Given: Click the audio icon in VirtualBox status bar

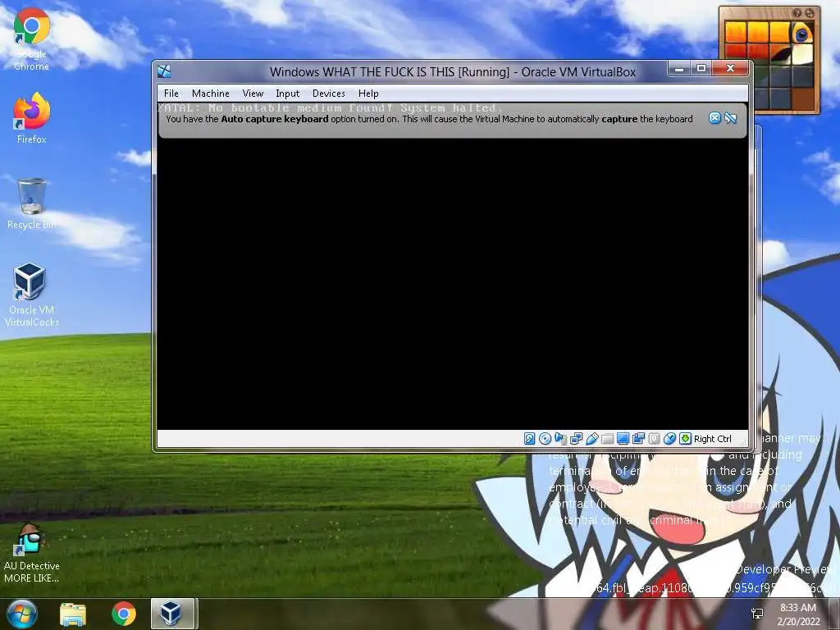Looking at the screenshot, I should (x=560, y=439).
